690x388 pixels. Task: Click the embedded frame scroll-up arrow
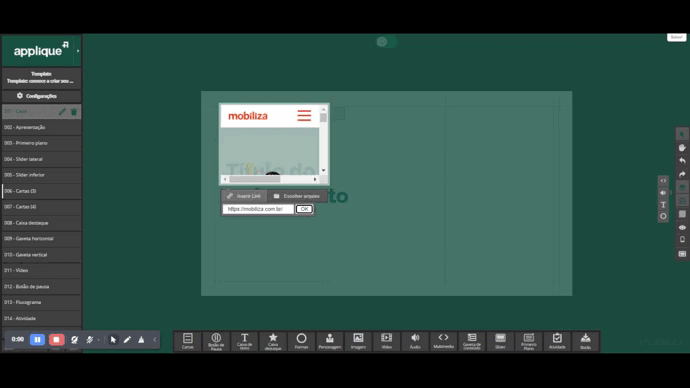[323, 109]
